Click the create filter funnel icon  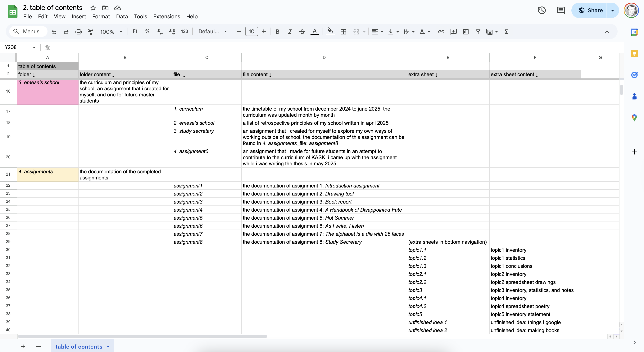[x=478, y=32]
